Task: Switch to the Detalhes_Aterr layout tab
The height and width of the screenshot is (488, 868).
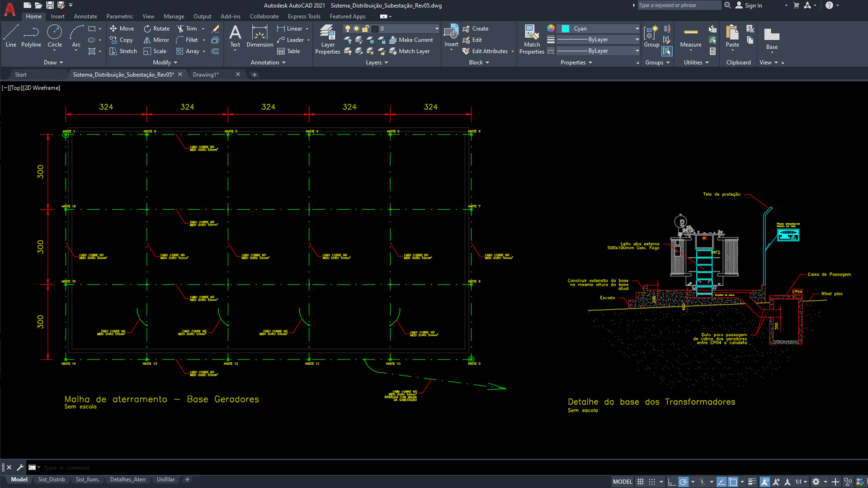Action: (x=128, y=479)
